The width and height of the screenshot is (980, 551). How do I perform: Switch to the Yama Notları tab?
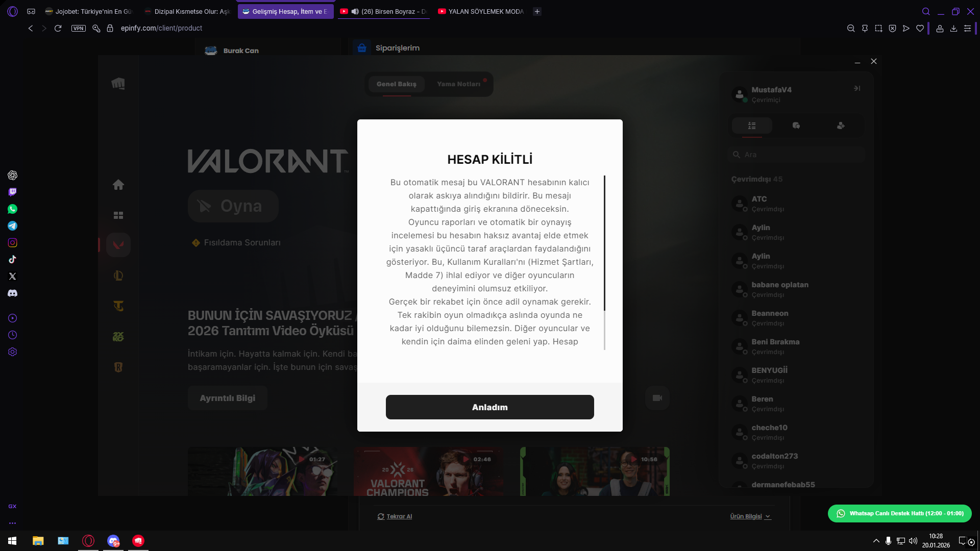[x=459, y=84]
